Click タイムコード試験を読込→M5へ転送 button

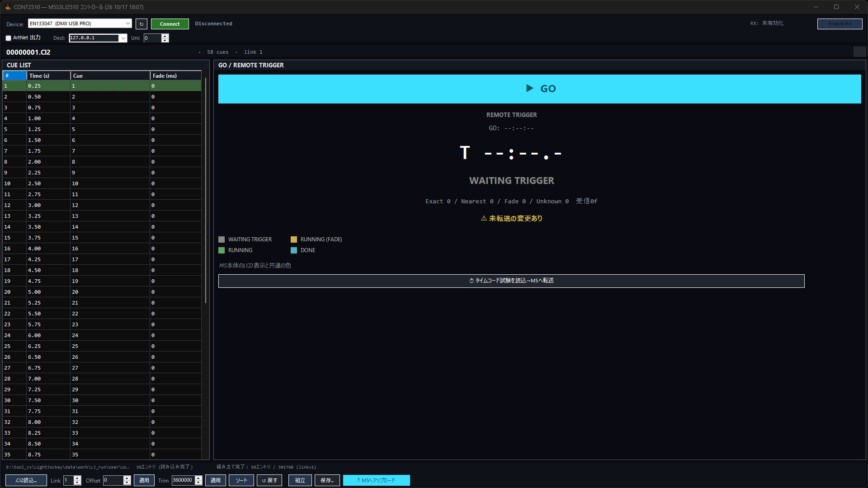click(511, 281)
